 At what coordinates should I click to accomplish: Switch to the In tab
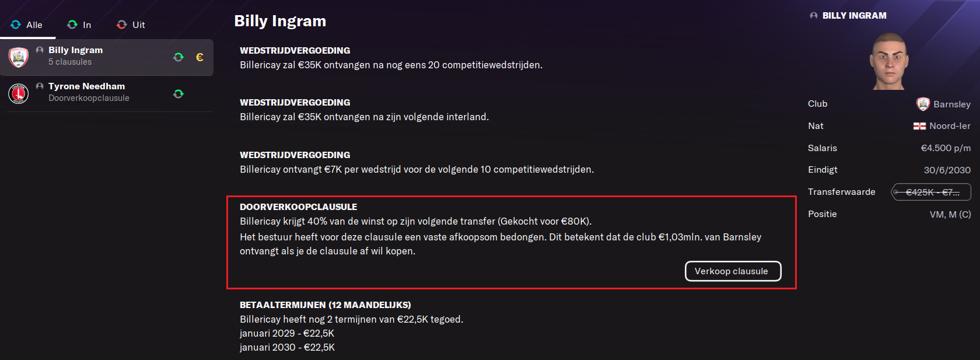coord(79,25)
